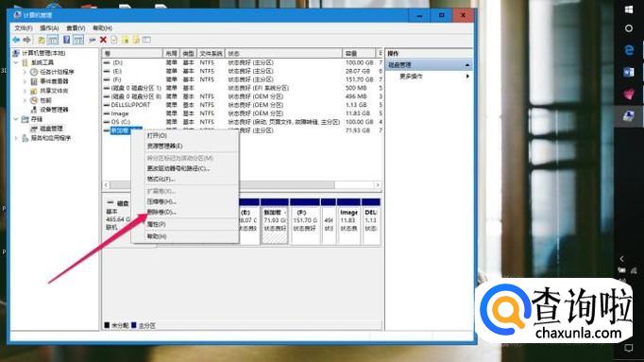Click the 状态 column header
This screenshot has width=644, height=362.
coord(283,54)
